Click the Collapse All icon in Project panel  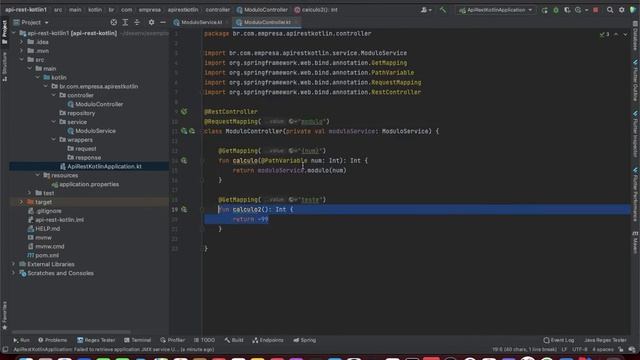(137, 22)
